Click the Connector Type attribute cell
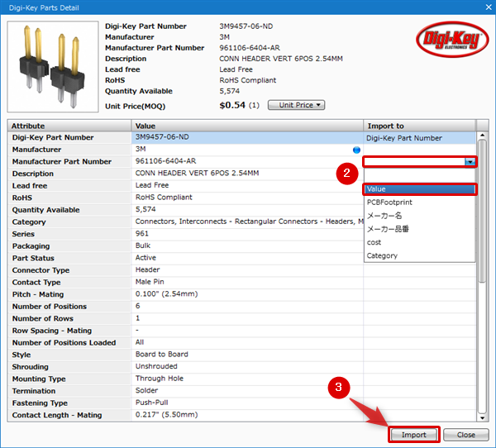 [69, 270]
